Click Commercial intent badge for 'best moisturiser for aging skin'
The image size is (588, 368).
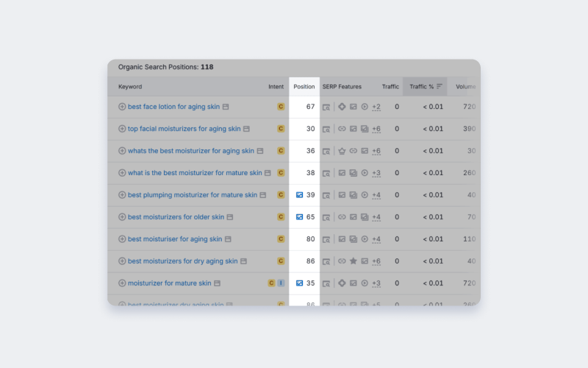tap(281, 239)
